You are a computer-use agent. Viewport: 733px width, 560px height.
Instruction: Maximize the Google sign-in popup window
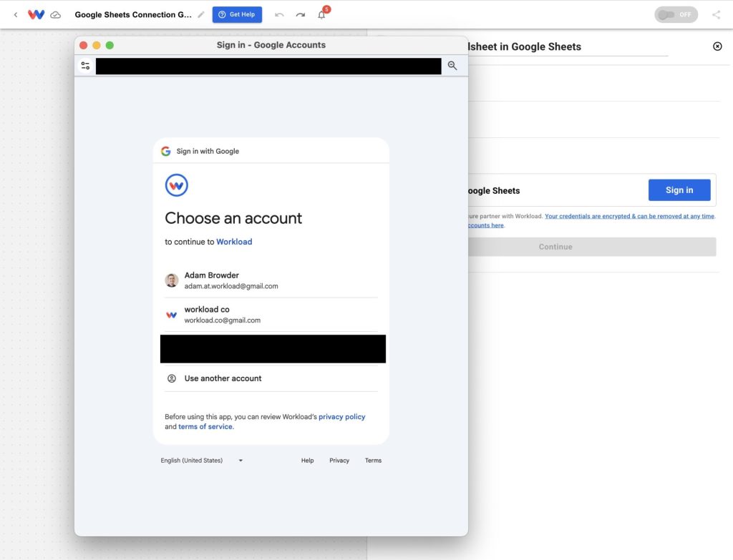click(x=110, y=45)
